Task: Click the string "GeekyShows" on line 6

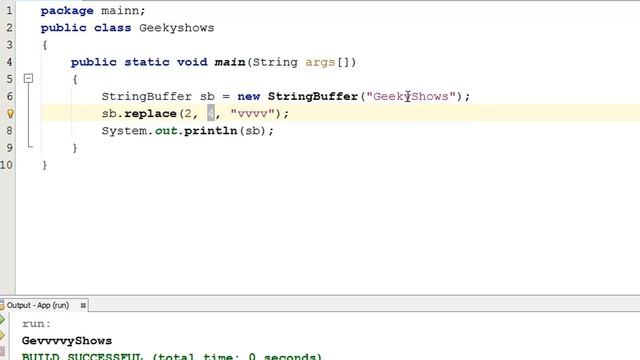Action: [x=411, y=96]
